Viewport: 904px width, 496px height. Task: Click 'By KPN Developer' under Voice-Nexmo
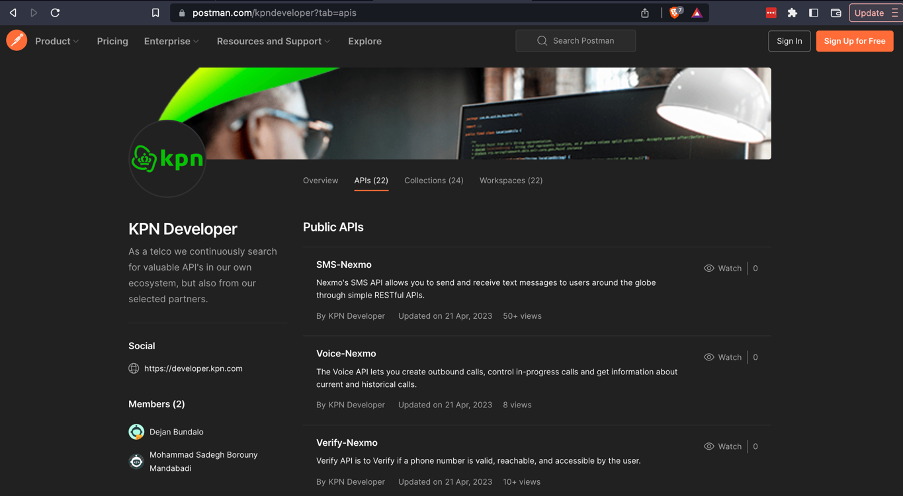[x=351, y=405]
